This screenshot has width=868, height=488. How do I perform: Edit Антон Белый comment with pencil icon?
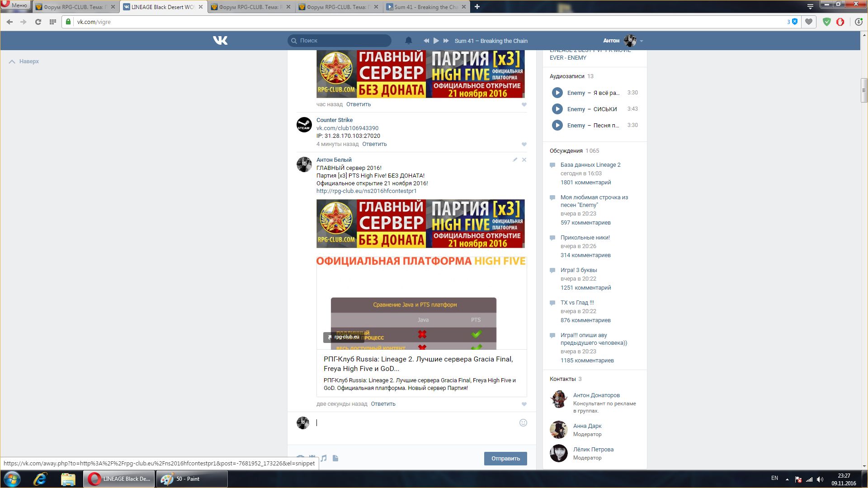515,160
